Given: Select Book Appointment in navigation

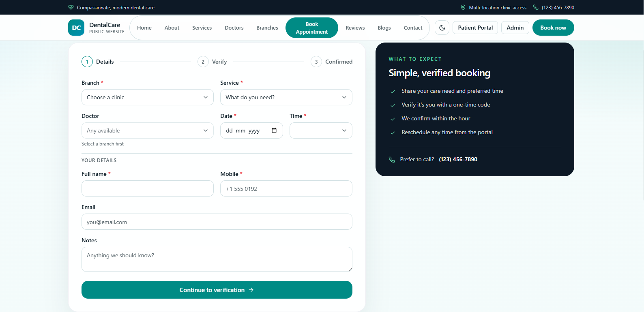Looking at the screenshot, I should click(x=312, y=28).
